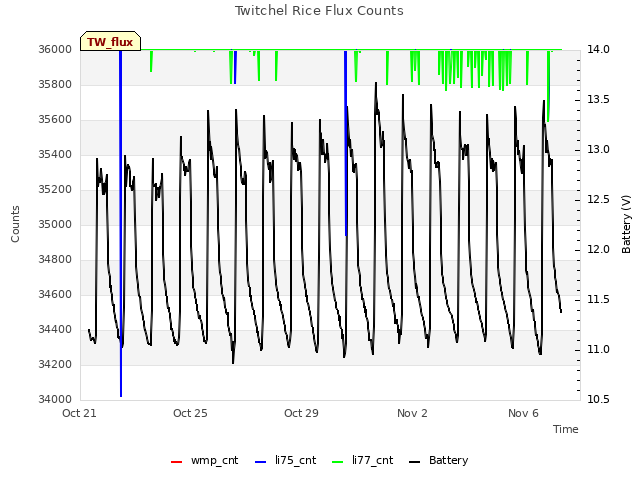This screenshot has width=640, height=480.
Task: Click the chart title Twitchel Rice Flux Counts
Action: 319,11
